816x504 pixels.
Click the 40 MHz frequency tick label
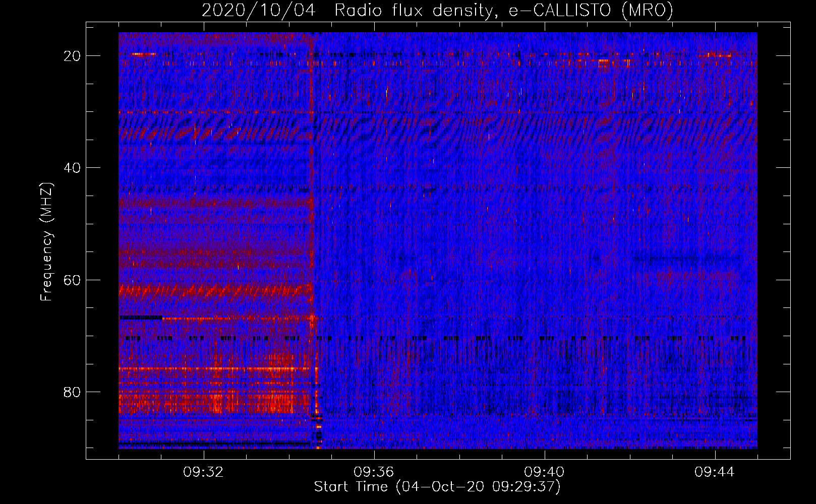pyautogui.click(x=73, y=168)
